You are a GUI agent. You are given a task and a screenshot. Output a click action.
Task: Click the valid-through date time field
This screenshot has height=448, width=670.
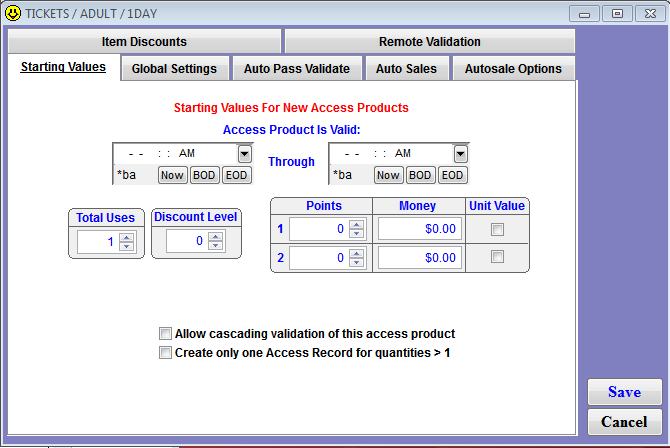(x=392, y=154)
